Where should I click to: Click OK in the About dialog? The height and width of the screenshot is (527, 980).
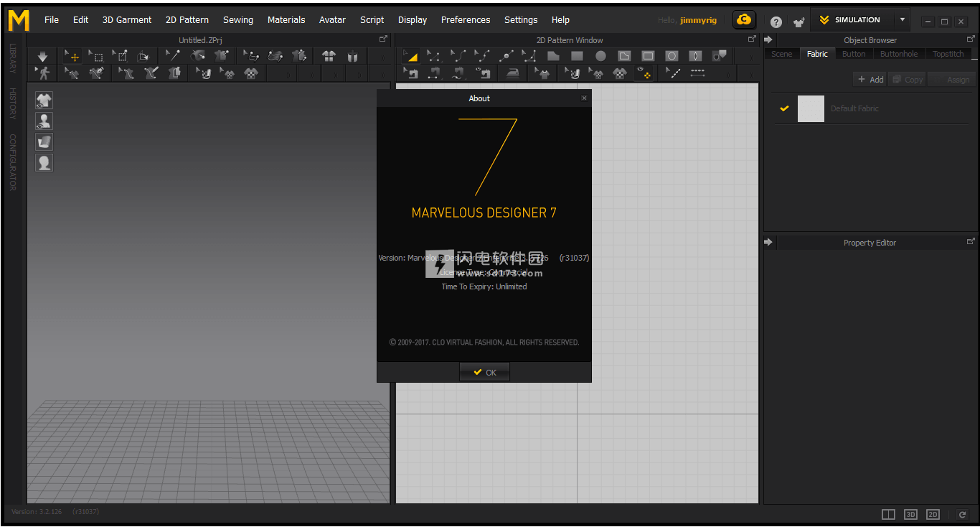485,372
